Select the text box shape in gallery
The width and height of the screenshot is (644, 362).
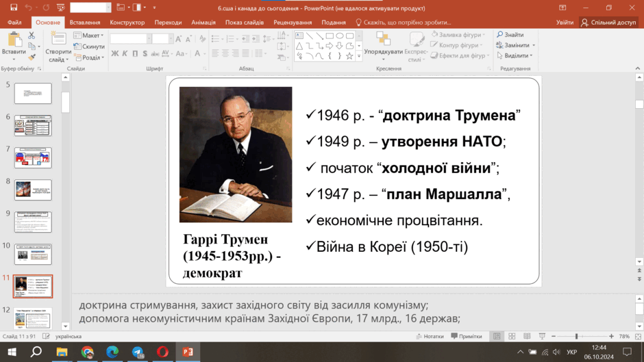tap(299, 36)
